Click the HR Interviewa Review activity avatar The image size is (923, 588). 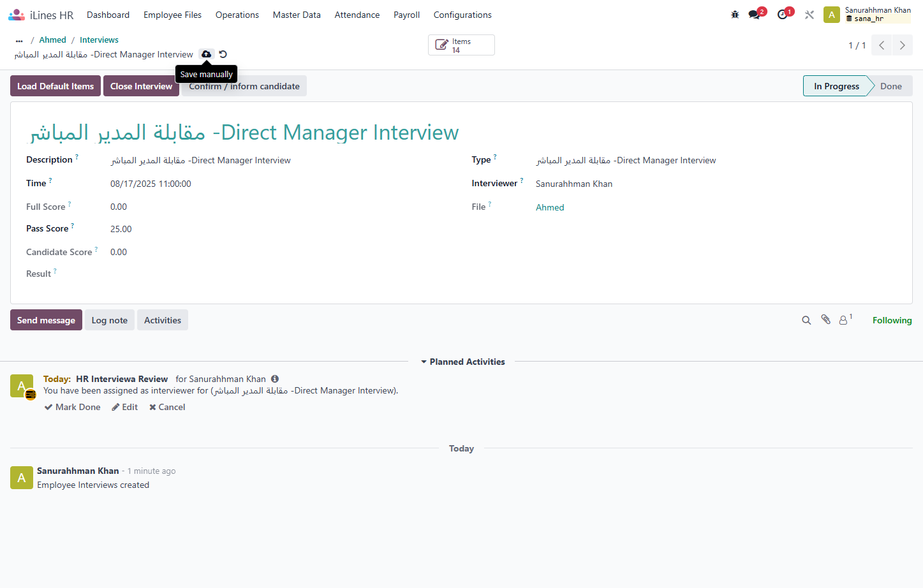pos(22,386)
